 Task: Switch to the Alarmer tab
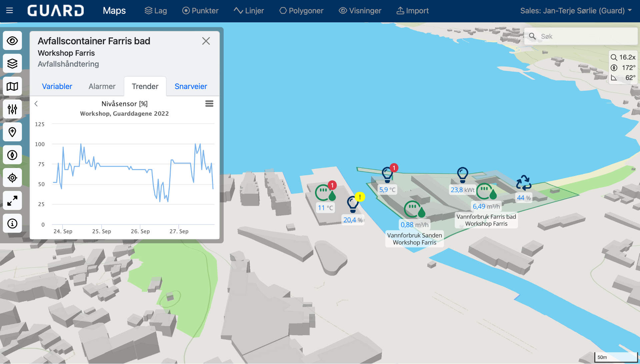point(102,86)
